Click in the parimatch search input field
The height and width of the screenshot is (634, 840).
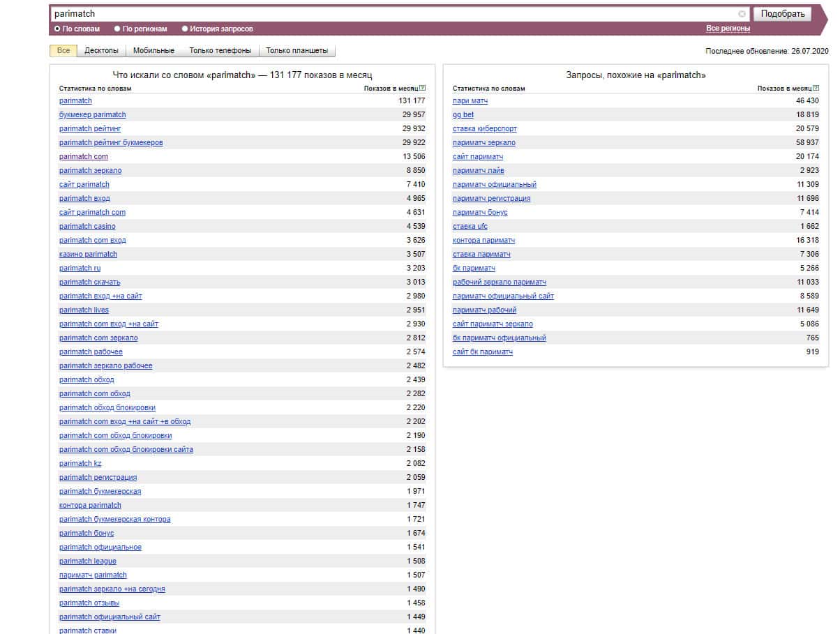391,14
